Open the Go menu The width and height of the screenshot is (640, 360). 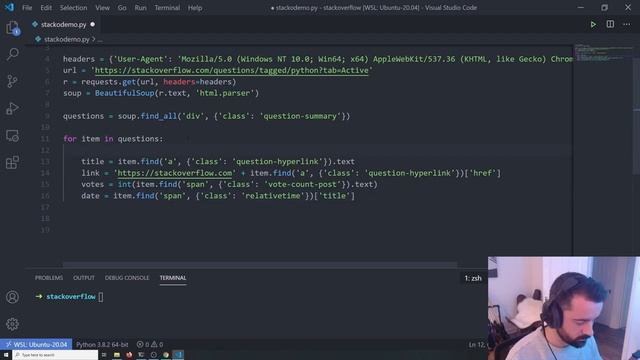click(x=122, y=8)
